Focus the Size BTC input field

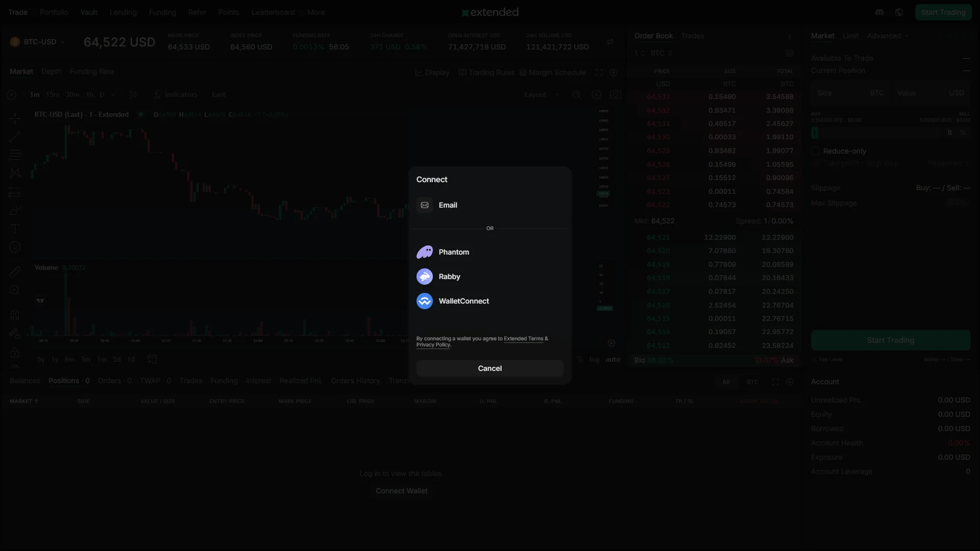(851, 93)
